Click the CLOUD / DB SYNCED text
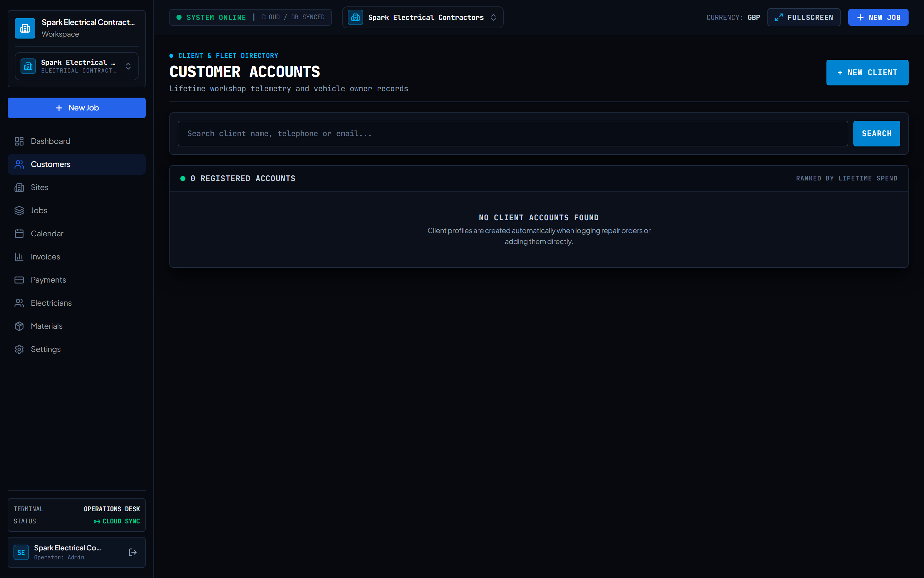924x578 pixels. point(293,17)
